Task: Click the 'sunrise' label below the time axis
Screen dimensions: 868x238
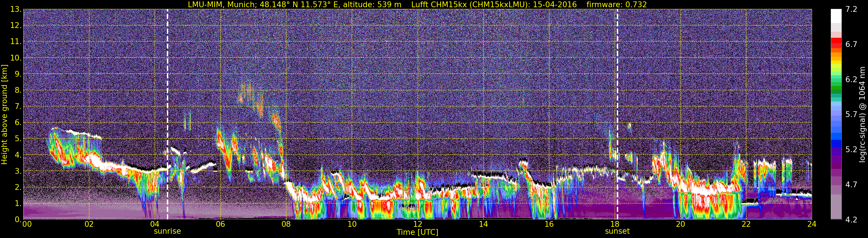Action: click(167, 231)
